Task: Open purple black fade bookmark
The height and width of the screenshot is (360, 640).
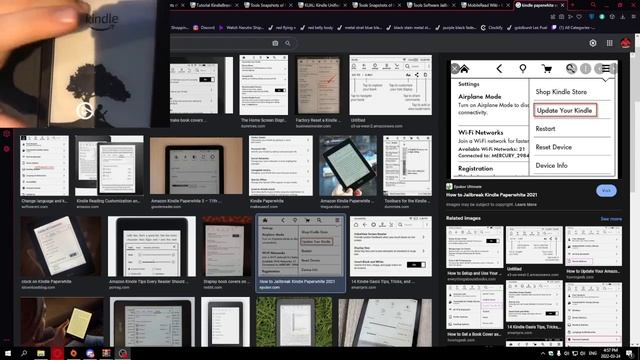Action: (x=456, y=28)
